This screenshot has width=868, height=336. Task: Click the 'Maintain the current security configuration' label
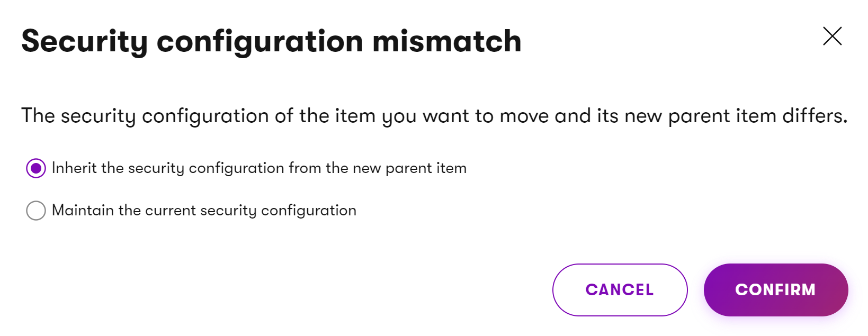204,211
